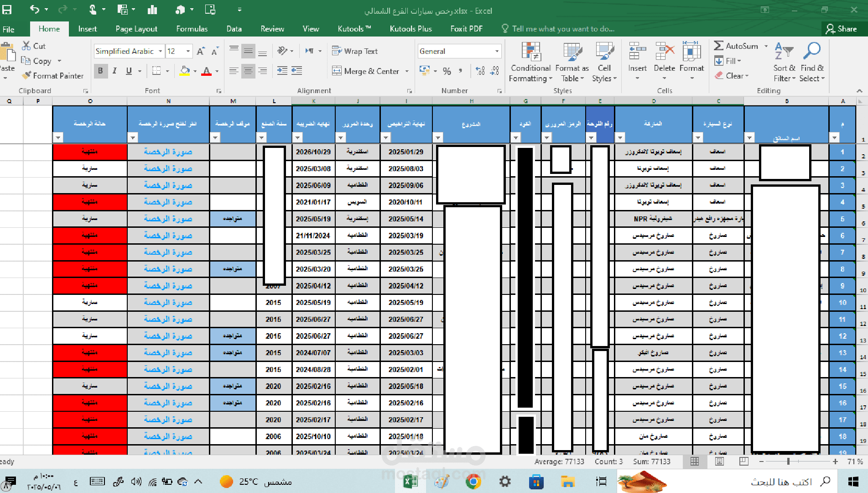Apply percent style
868x493 pixels.
point(447,71)
